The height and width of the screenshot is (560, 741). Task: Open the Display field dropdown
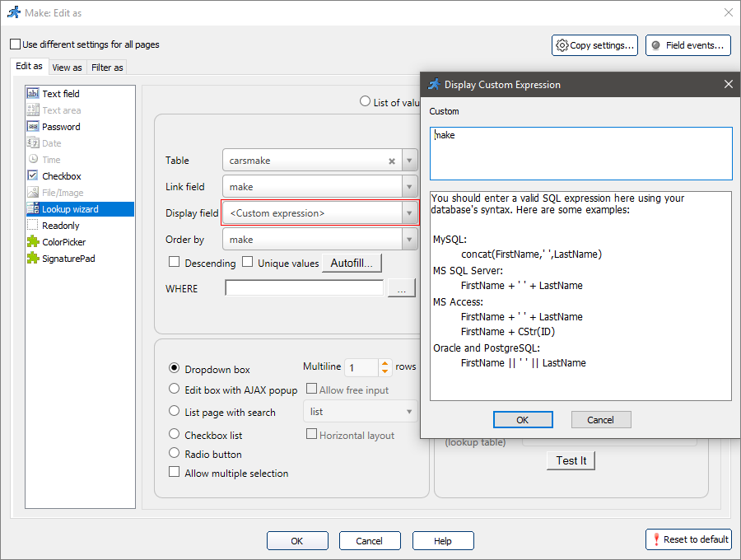point(408,212)
